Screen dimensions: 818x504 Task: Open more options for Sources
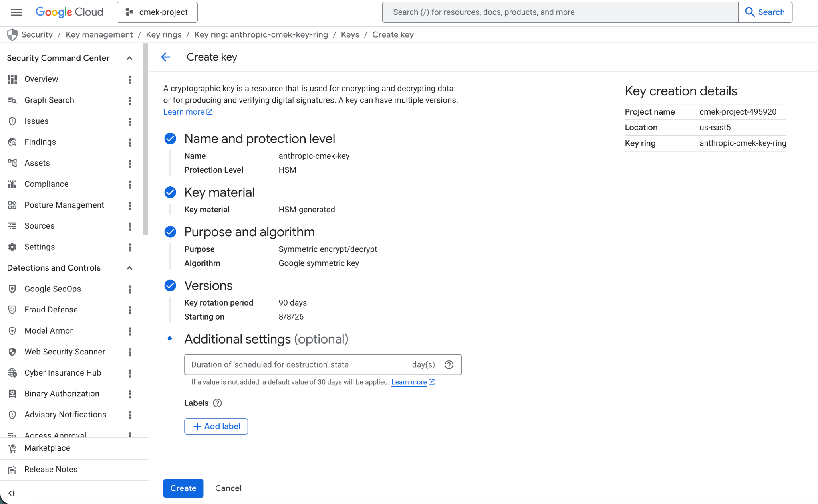pyautogui.click(x=130, y=226)
